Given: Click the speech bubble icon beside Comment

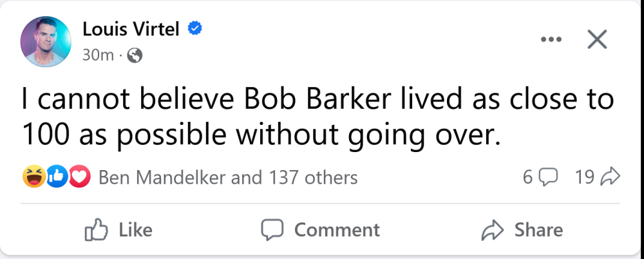Looking at the screenshot, I should click(x=273, y=230).
